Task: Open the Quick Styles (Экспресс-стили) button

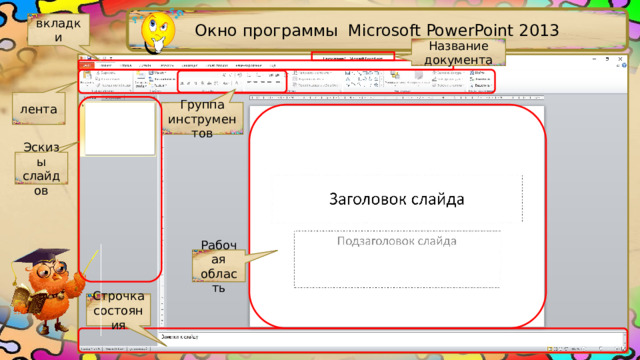Action: 418,79
